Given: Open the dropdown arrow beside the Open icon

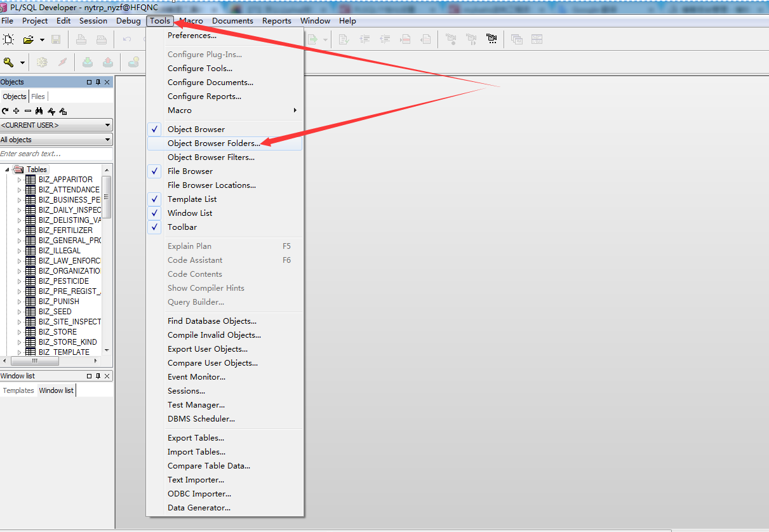Looking at the screenshot, I should pyautogui.click(x=42, y=40).
